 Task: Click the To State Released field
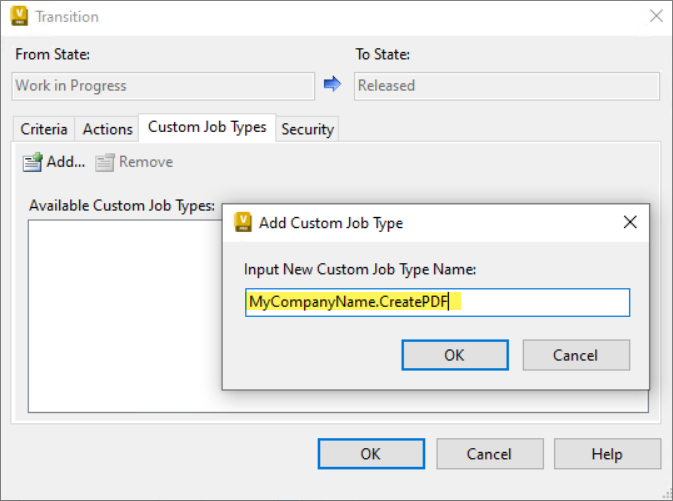[x=506, y=86]
